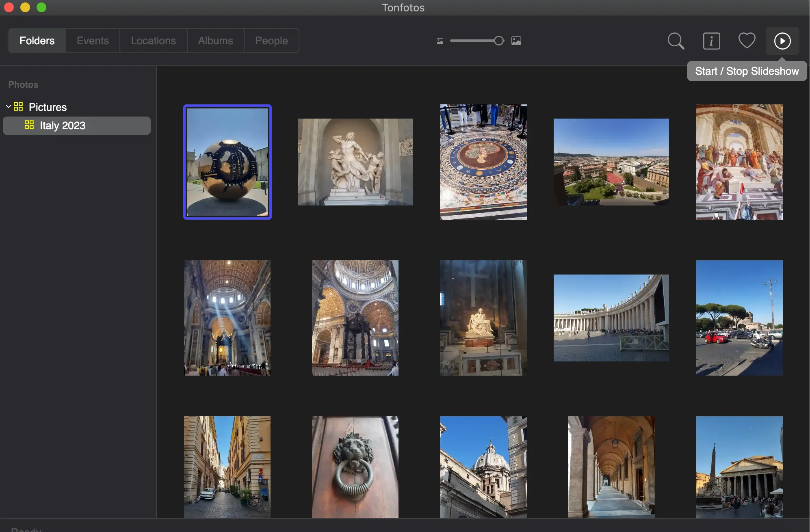Collapse the Pictures folder in sidebar
Viewport: 810px width, 532px height.
[x=7, y=107]
